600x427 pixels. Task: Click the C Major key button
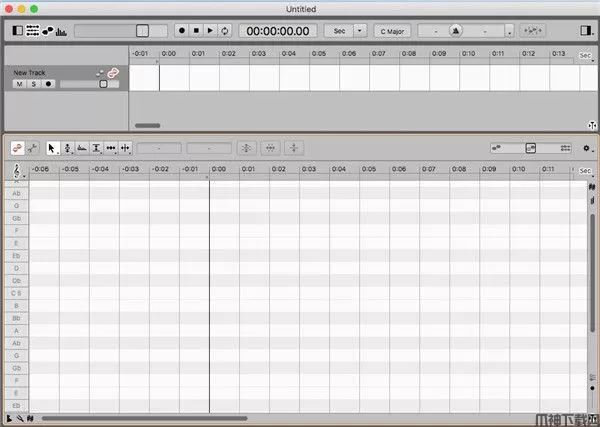pyautogui.click(x=392, y=31)
